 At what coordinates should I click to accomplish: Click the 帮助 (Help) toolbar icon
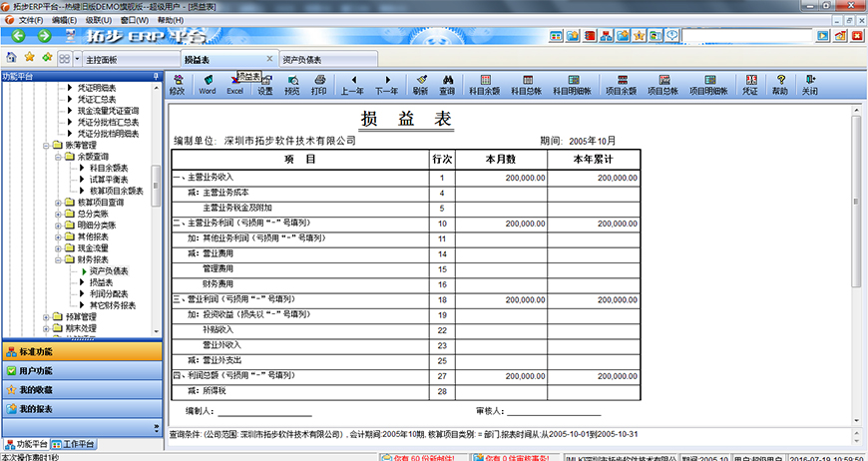779,85
